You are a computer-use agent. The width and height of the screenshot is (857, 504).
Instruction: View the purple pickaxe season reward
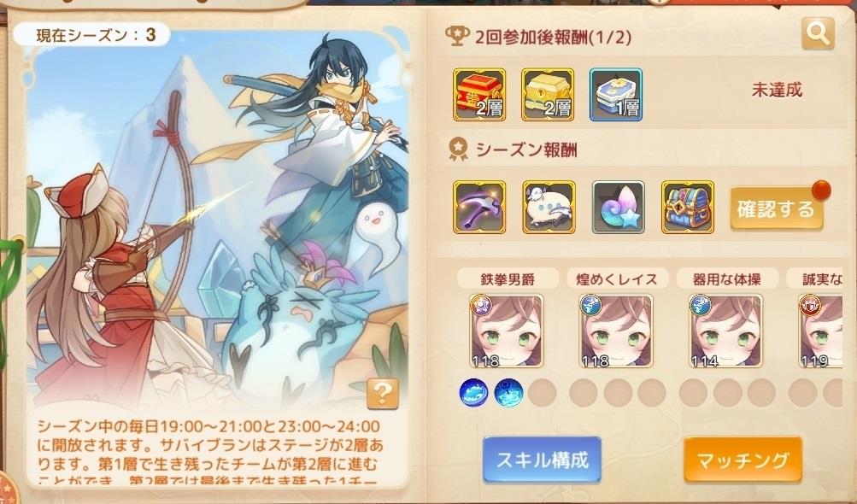click(x=479, y=208)
